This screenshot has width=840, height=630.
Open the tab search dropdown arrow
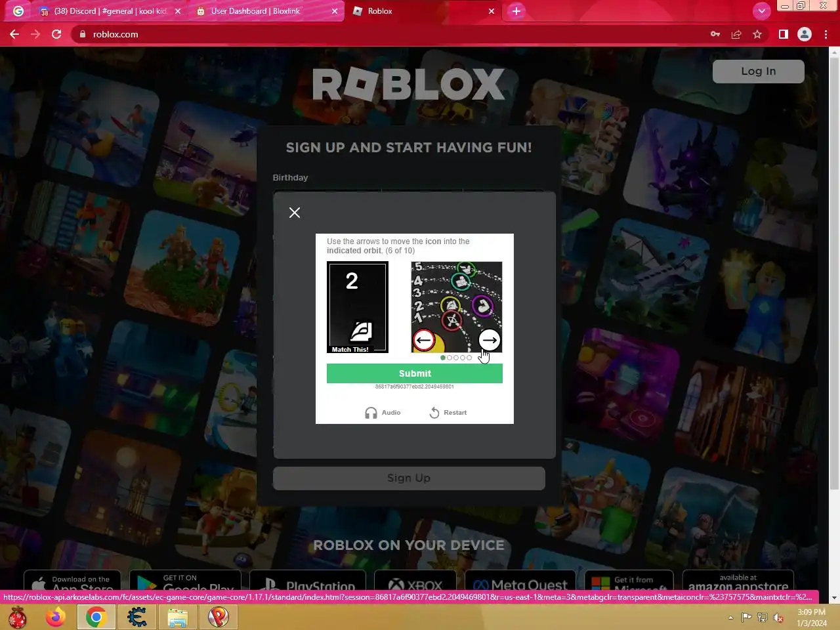click(x=761, y=11)
